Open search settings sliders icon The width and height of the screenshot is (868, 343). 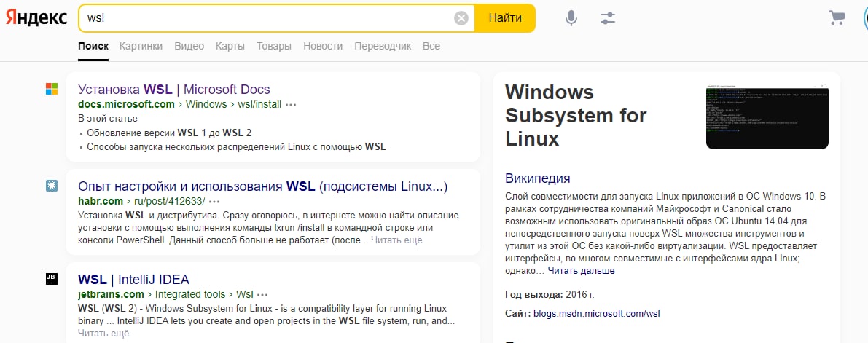[x=608, y=18]
